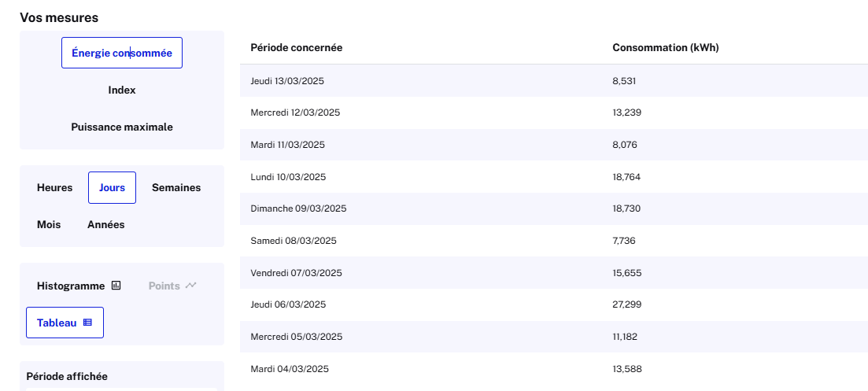Select the Tableau display mode
Screen dimensions: 868x391
(x=65, y=323)
